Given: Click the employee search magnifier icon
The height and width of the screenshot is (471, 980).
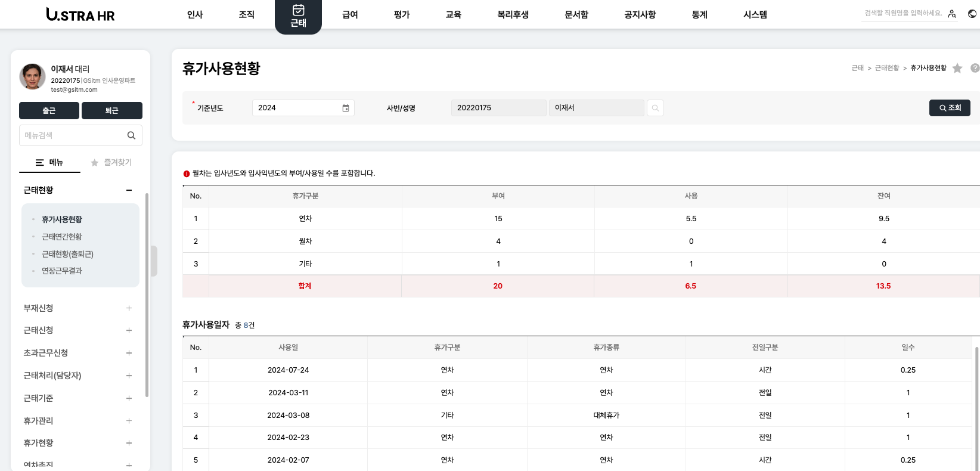Looking at the screenshot, I should pos(655,108).
